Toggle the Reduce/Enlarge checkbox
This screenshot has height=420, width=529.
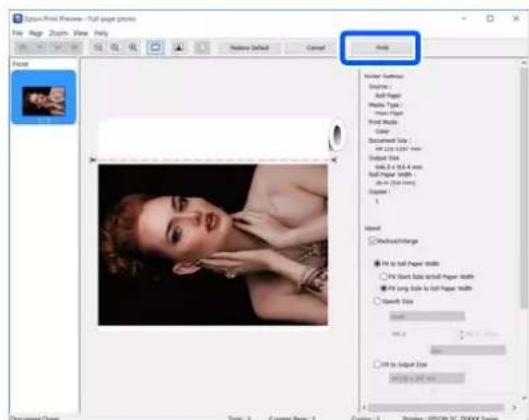pyautogui.click(x=372, y=241)
